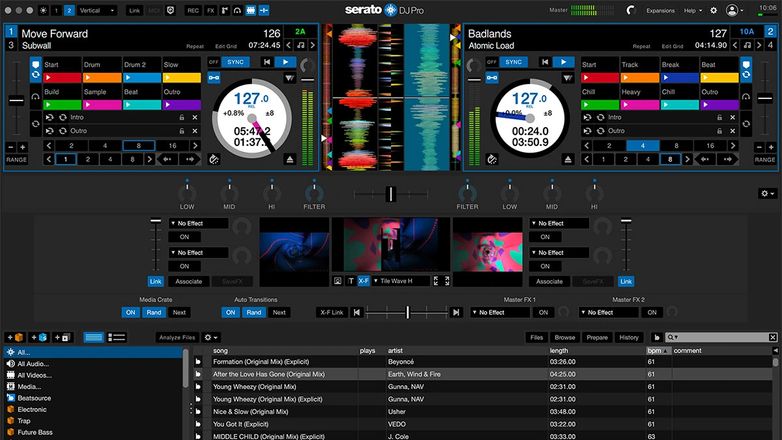Click Edit Grid on deck 1
Screen dimensions: 782x440
click(x=226, y=46)
